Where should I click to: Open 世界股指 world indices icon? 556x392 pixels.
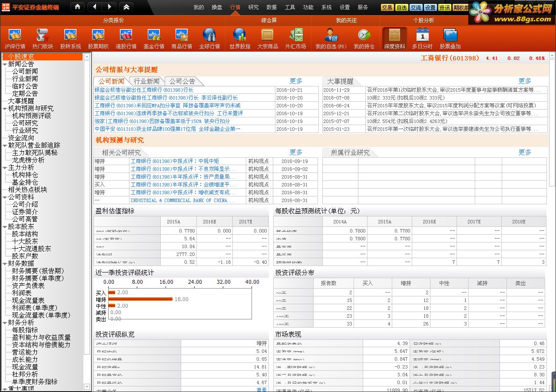(x=240, y=39)
